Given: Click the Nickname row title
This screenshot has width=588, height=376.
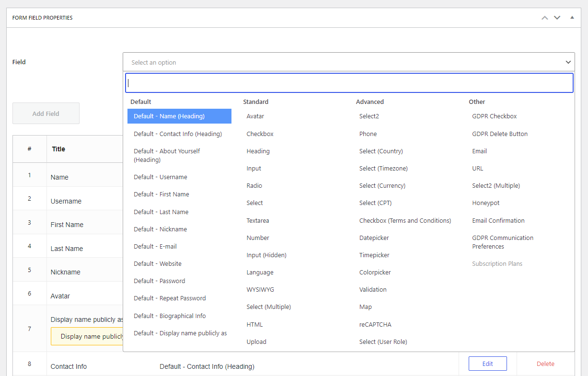Looking at the screenshot, I should point(66,272).
